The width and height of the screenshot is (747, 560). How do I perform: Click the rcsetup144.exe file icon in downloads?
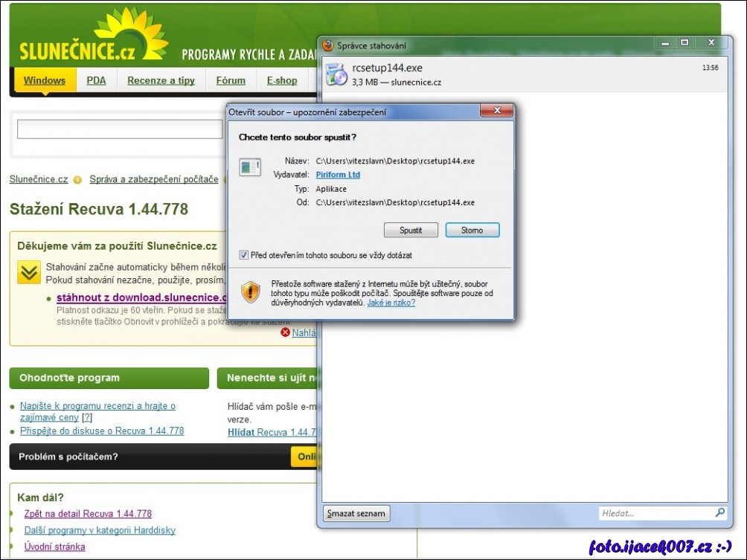tap(336, 74)
